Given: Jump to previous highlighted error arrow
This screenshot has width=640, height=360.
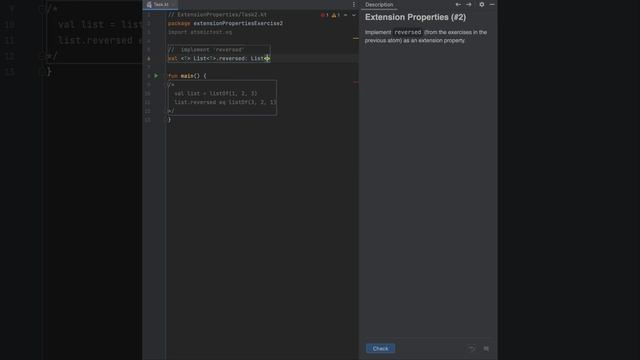Looking at the screenshot, I should tap(346, 15).
